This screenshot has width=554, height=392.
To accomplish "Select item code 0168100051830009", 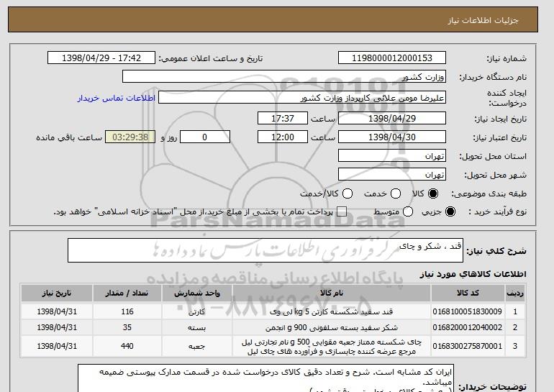I will coord(468,311).
